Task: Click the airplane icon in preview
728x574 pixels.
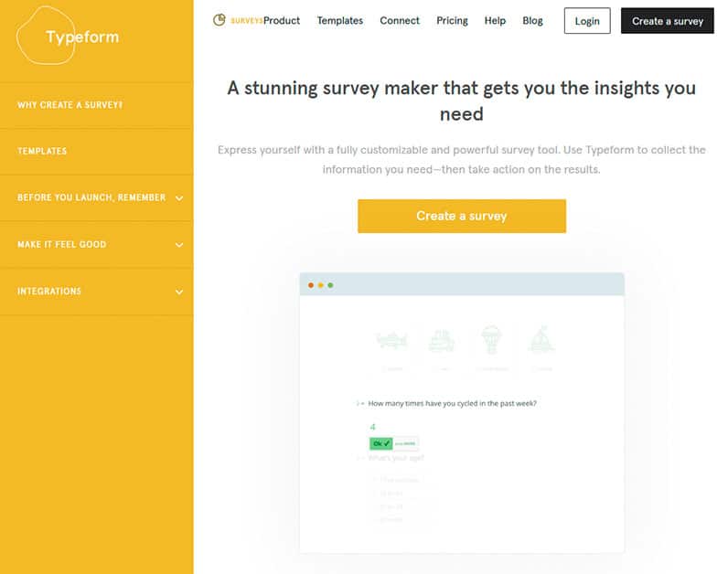Action: coord(391,340)
